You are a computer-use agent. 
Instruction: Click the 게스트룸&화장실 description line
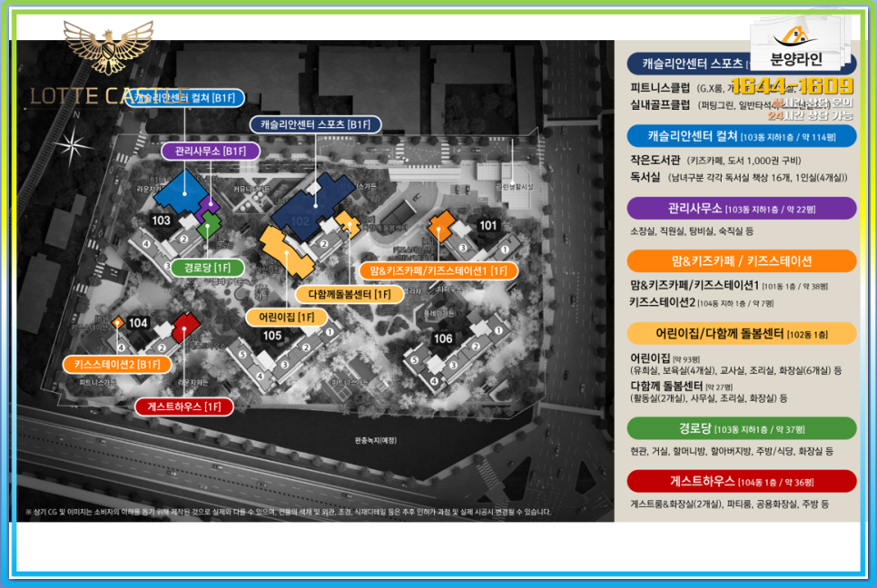click(729, 505)
